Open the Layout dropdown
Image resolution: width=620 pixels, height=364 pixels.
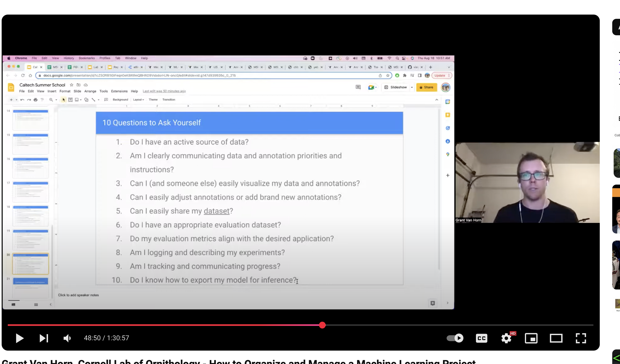(x=138, y=99)
